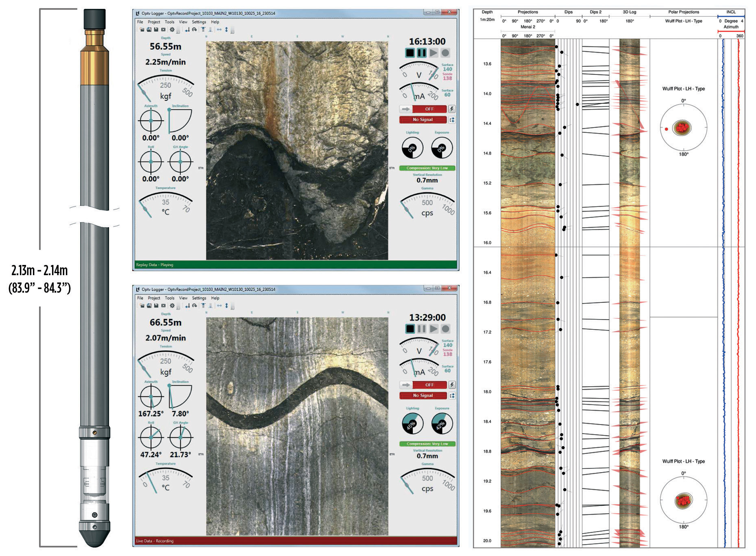Image resolution: width=756 pixels, height=556 pixels.
Task: Pause playback in the 16:13:00 replay window
Action: pos(422,53)
